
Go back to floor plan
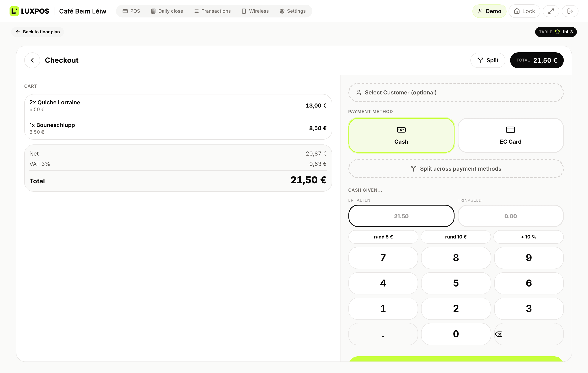(38, 32)
